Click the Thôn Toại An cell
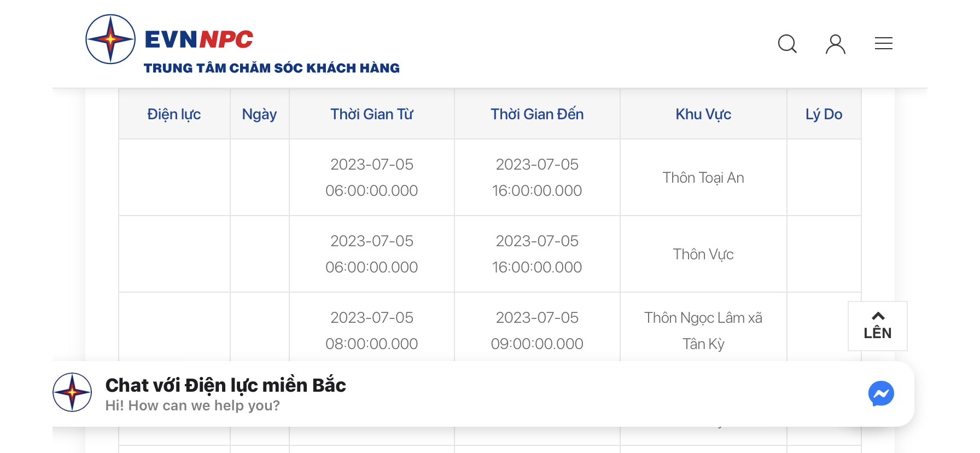This screenshot has width=980, height=453. (703, 178)
